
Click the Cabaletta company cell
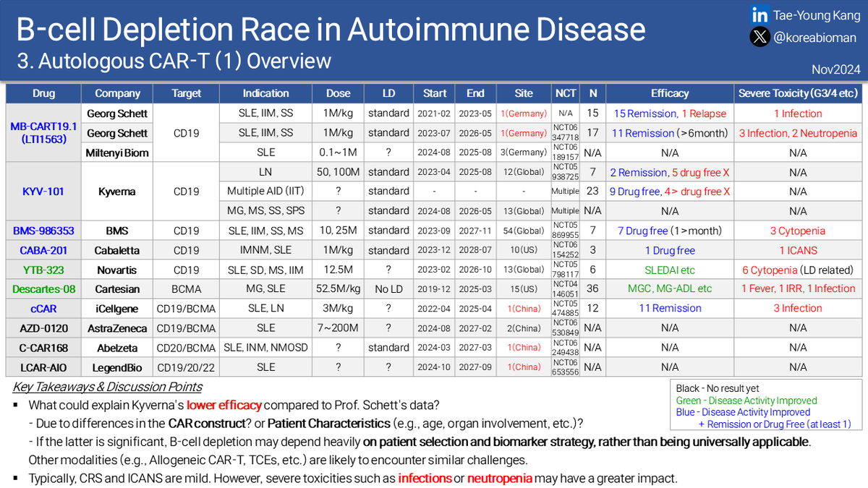click(x=116, y=250)
